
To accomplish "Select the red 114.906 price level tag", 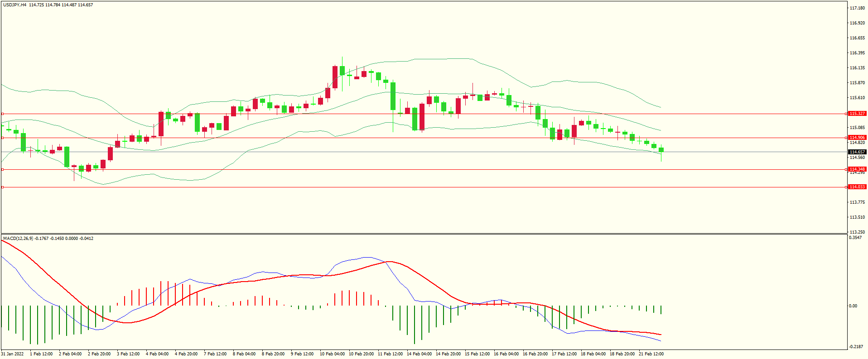I will (857, 138).
